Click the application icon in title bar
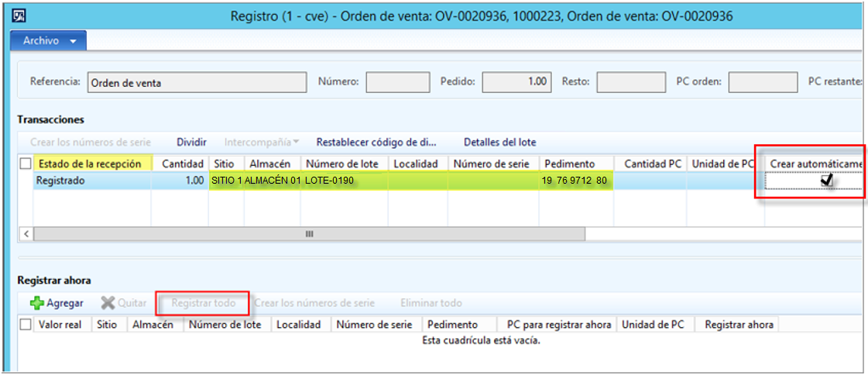 click(x=19, y=16)
